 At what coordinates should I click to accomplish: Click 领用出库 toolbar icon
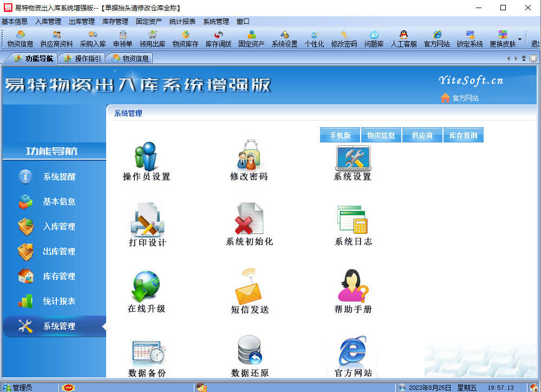(x=153, y=39)
